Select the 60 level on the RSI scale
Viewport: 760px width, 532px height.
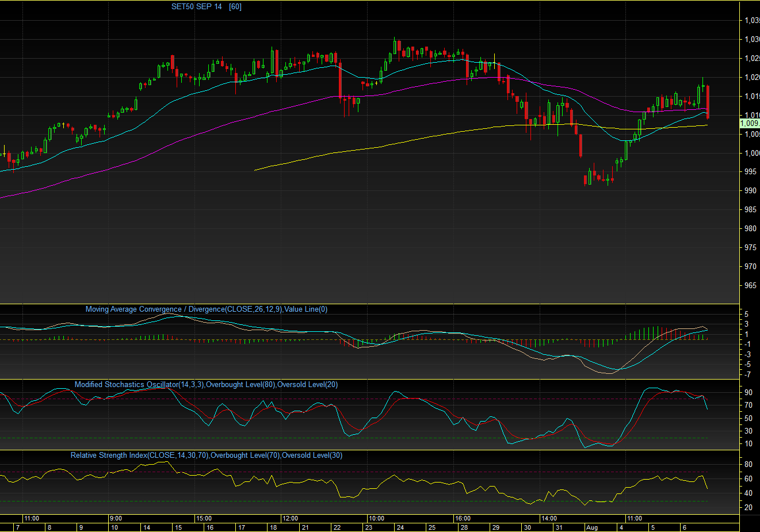pos(748,479)
